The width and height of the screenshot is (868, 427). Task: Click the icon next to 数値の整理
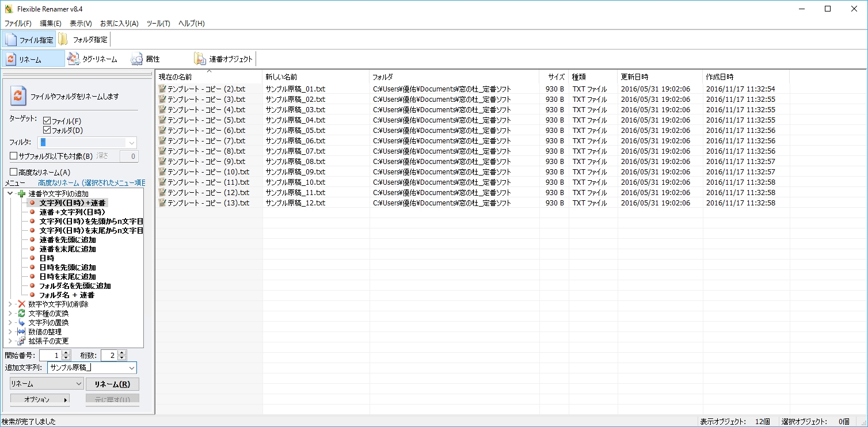[x=22, y=331]
